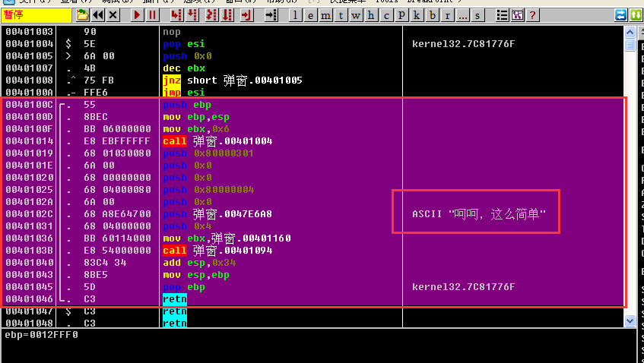This screenshot has width=644, height=363.
Task: Show threads with the 't' button
Action: click(x=341, y=15)
